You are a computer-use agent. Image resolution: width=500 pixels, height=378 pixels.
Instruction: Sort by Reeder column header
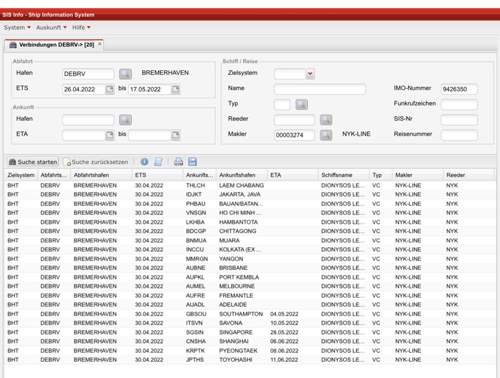(469, 175)
